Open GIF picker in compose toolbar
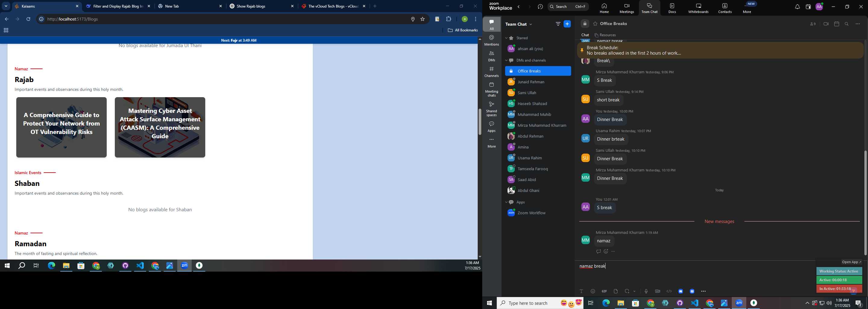This screenshot has width=868, height=309. click(x=604, y=291)
